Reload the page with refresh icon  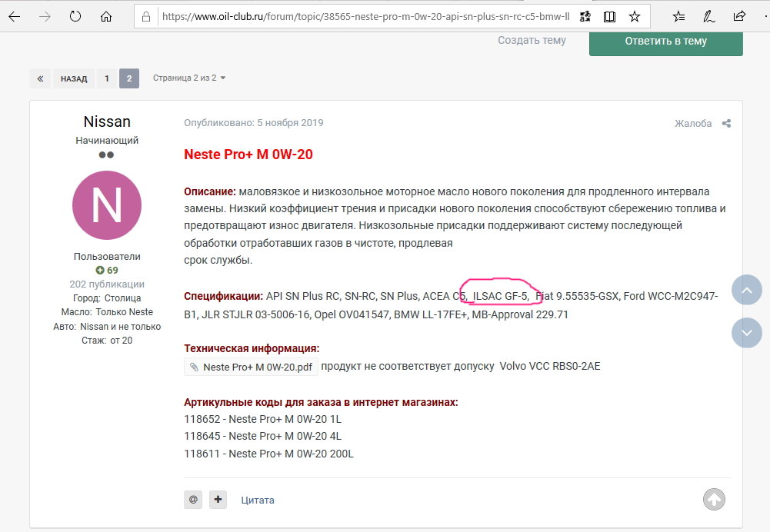tap(75, 17)
